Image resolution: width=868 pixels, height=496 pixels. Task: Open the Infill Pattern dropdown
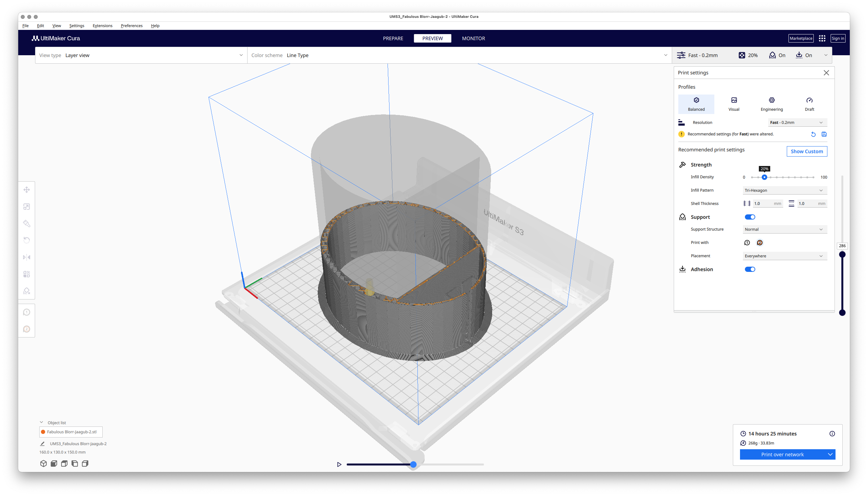coord(785,190)
